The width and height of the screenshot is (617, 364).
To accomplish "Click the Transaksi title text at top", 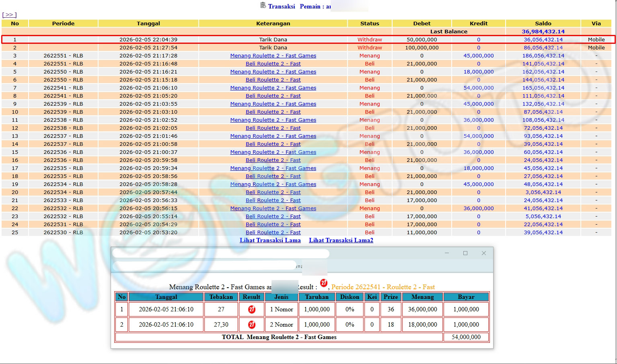I will pyautogui.click(x=282, y=6).
